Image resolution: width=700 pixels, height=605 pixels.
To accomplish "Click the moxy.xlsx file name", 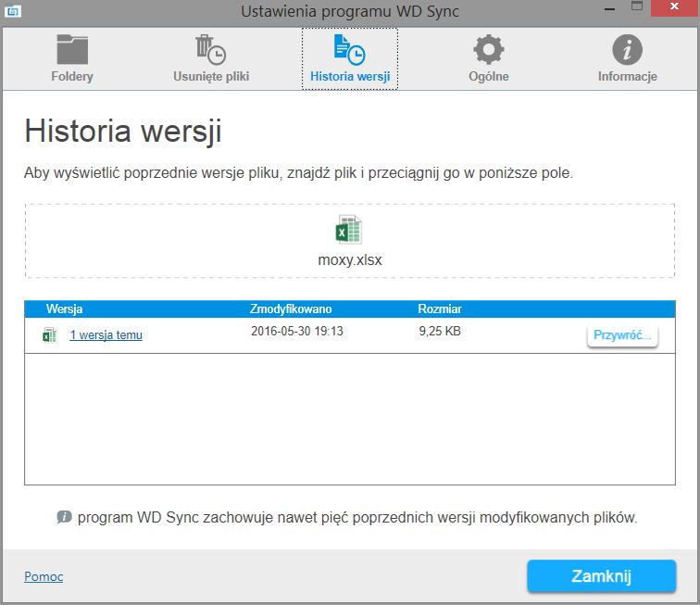I will click(350, 259).
